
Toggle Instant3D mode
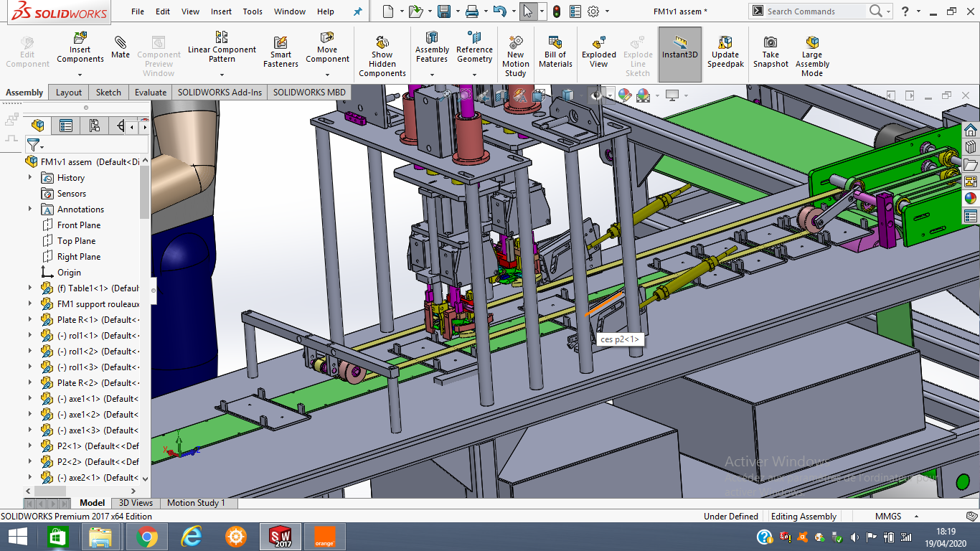[679, 47]
